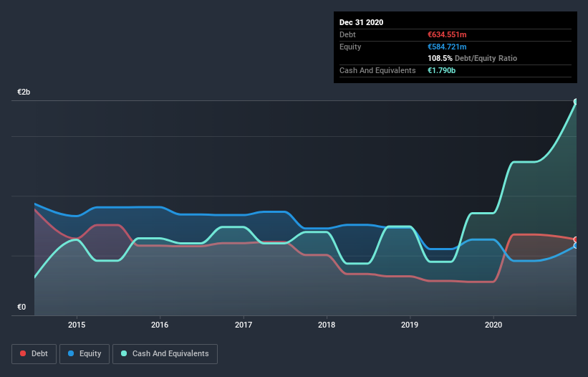Click the Cash And Equivalents endpoint marker
588x377 pixels.
(576, 101)
